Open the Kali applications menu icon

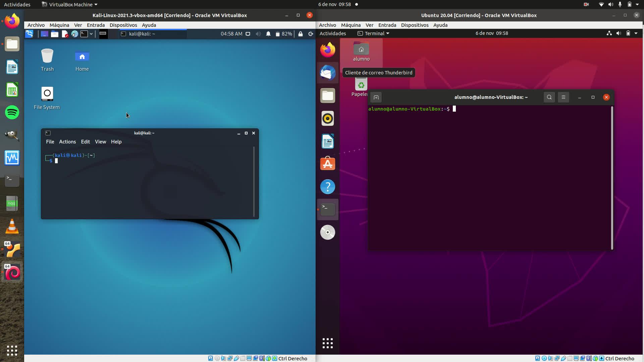click(30, 34)
